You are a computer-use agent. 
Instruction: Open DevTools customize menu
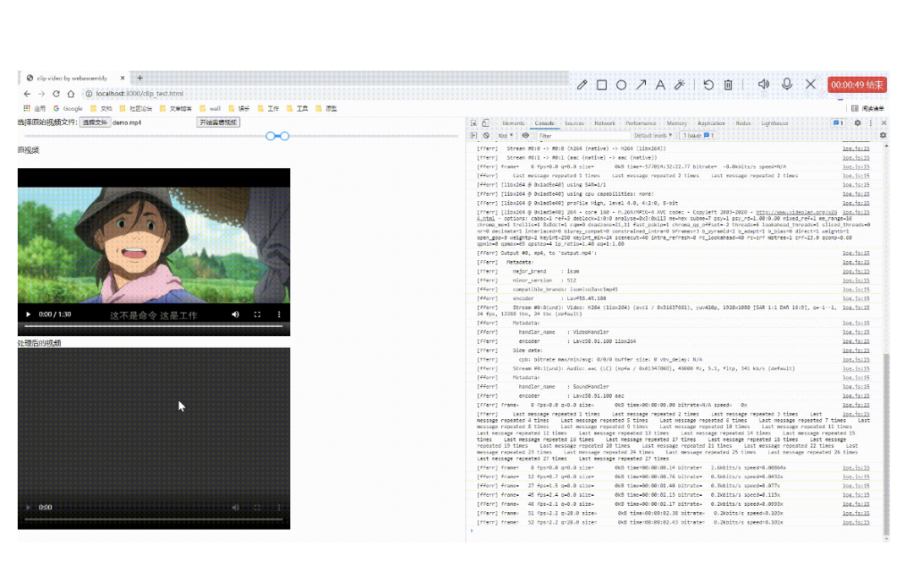coord(871,123)
